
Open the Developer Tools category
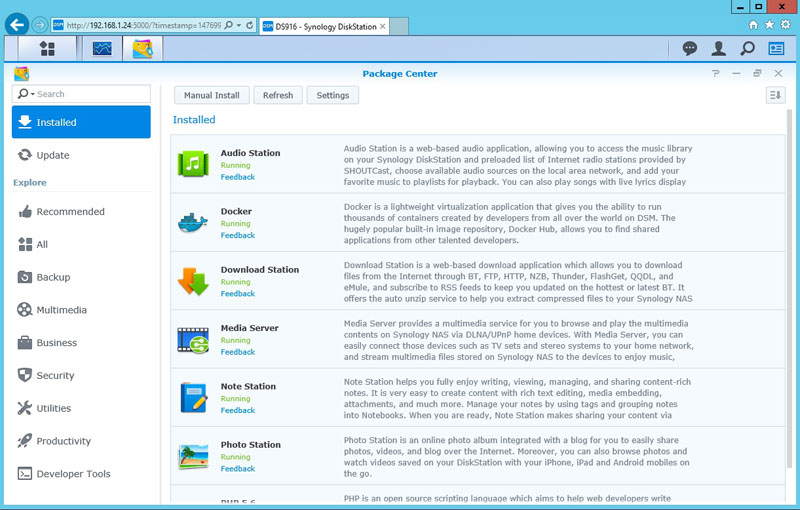tap(81, 474)
